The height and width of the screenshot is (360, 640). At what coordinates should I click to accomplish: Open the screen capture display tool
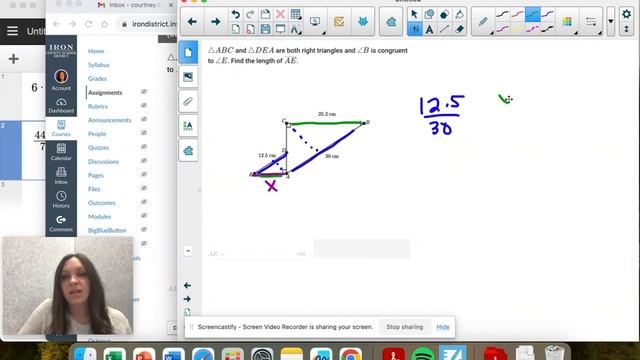(316, 22)
